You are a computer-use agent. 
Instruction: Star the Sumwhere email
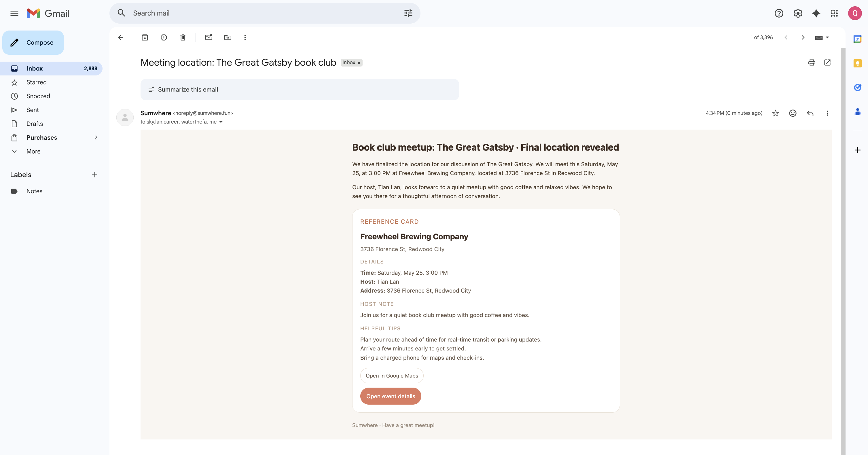click(x=775, y=113)
